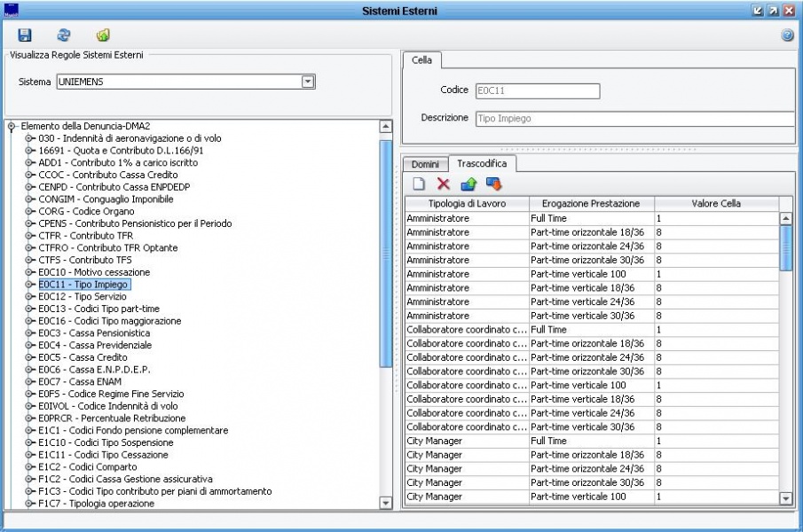The width and height of the screenshot is (803, 532).
Task: Sort by Tipologia di Lavoro column header
Action: point(467,204)
